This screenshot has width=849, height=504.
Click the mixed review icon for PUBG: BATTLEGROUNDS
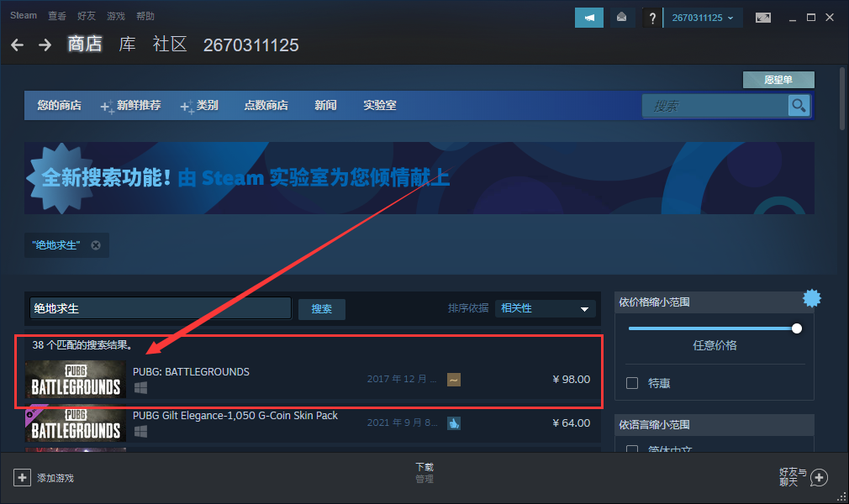pyautogui.click(x=454, y=380)
